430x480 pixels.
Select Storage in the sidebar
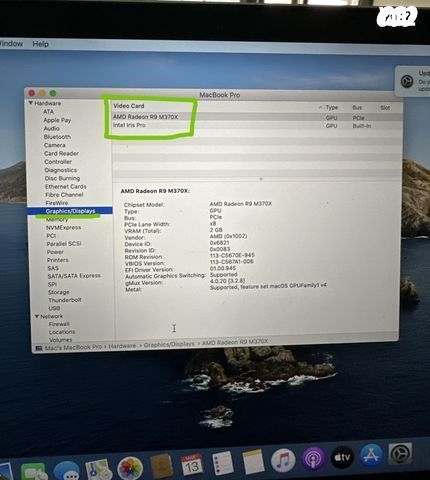(59, 292)
